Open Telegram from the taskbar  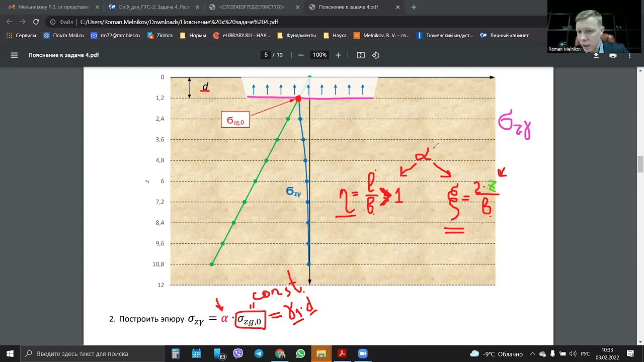[x=259, y=353]
